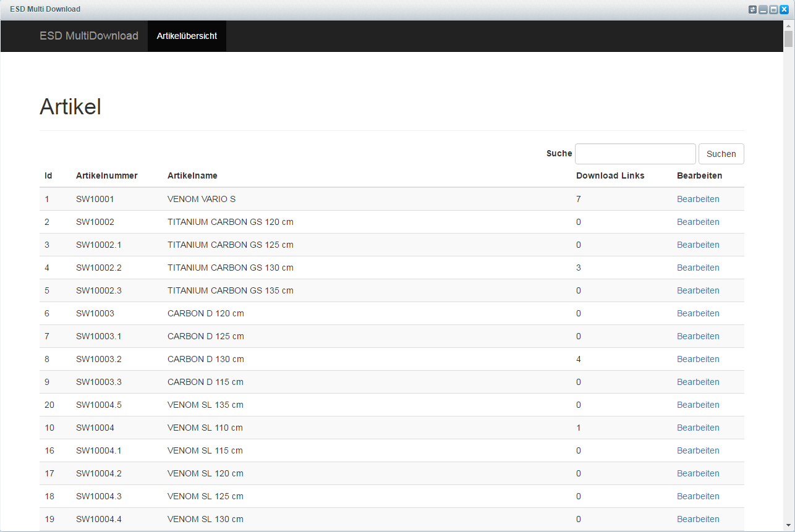Click Bearbeiten for VENOM SL 120 cm

(x=698, y=473)
